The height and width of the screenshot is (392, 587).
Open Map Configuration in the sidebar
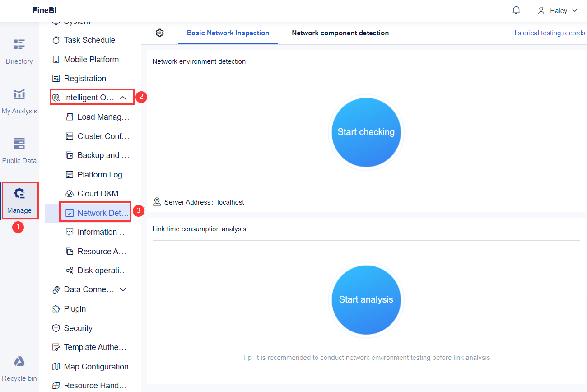96,366
